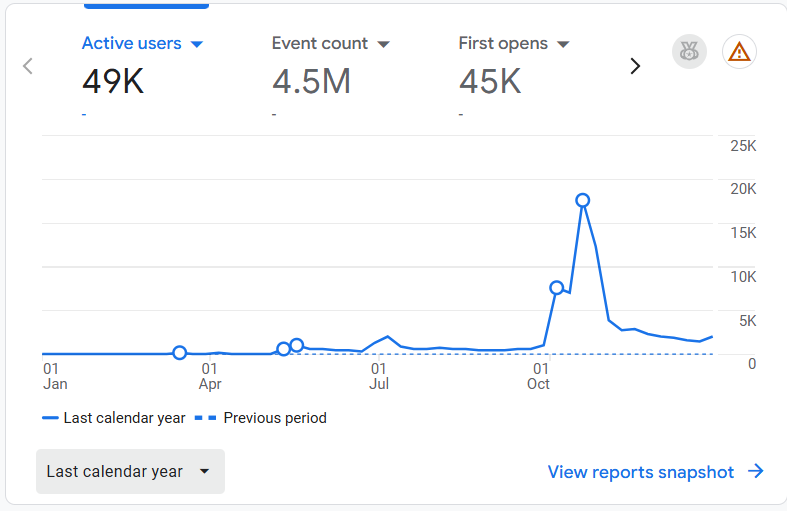Image resolution: width=787 pixels, height=511 pixels.
Task: Click the Previous period legend entry
Action: [x=262, y=418]
